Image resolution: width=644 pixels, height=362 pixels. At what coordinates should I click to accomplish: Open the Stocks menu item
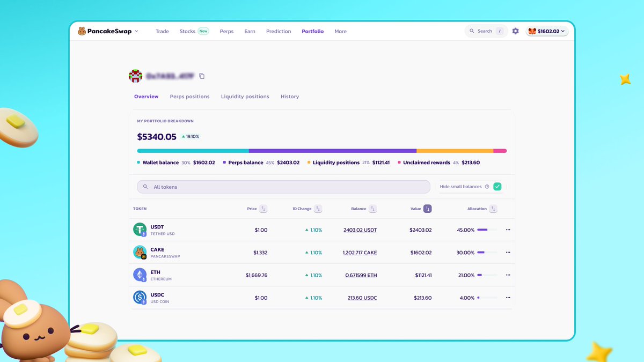[x=187, y=31]
